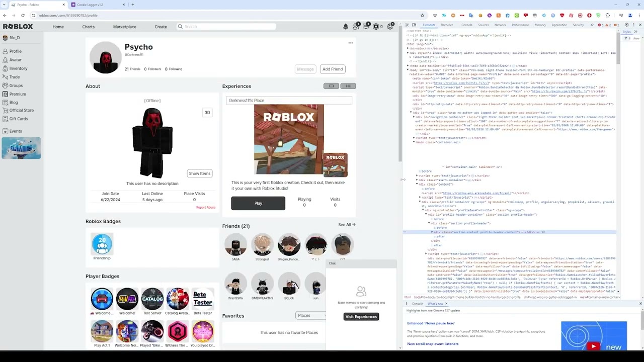Switch to the Sources tab in DevTools
Screen dimensions: 644x362
click(484, 25)
